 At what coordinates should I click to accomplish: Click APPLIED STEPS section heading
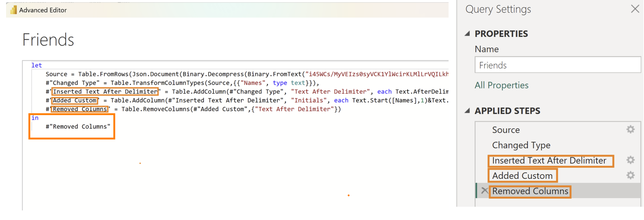(507, 111)
